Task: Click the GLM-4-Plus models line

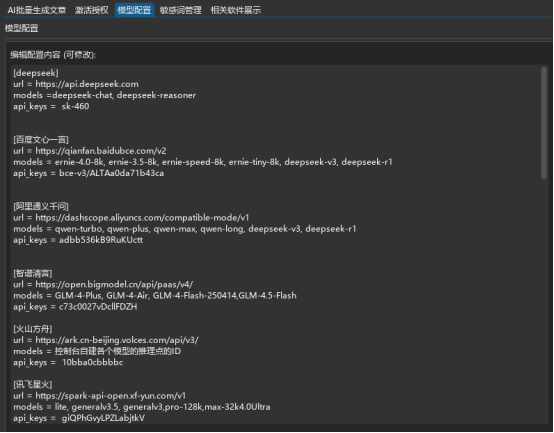Action: point(155,296)
